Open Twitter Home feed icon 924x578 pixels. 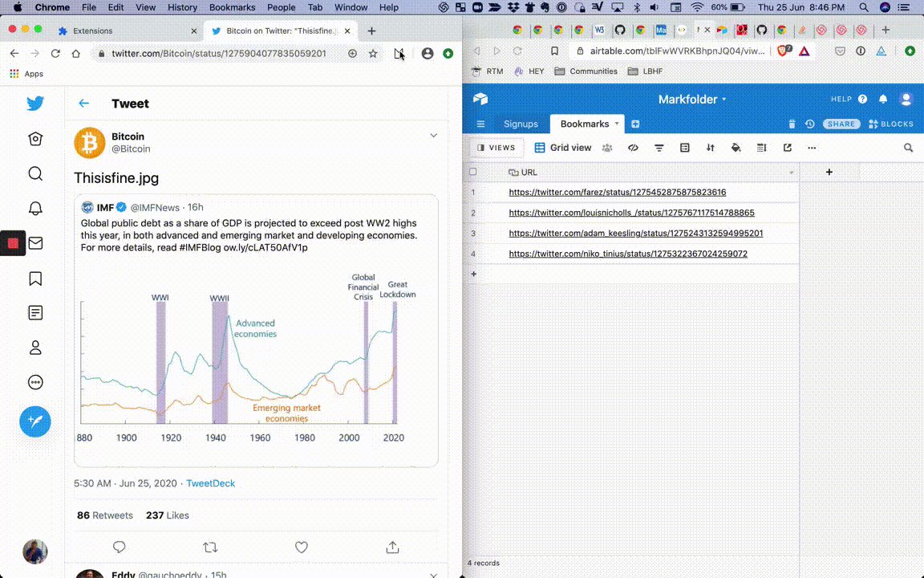coord(35,139)
